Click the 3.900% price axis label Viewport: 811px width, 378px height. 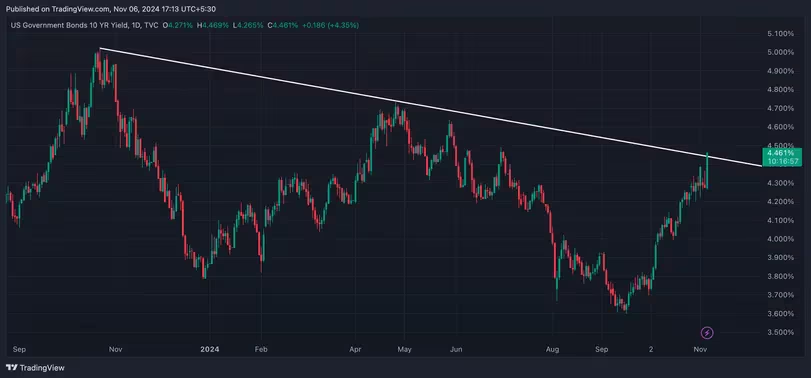[x=779, y=258]
